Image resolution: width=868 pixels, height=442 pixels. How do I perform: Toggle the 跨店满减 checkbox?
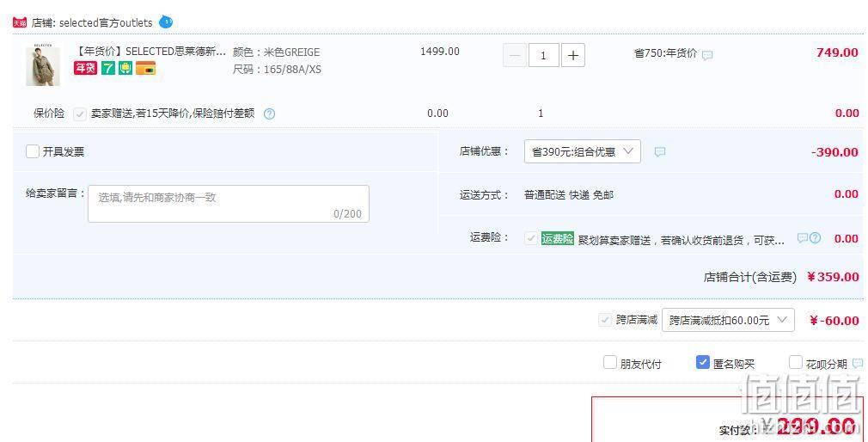604,320
